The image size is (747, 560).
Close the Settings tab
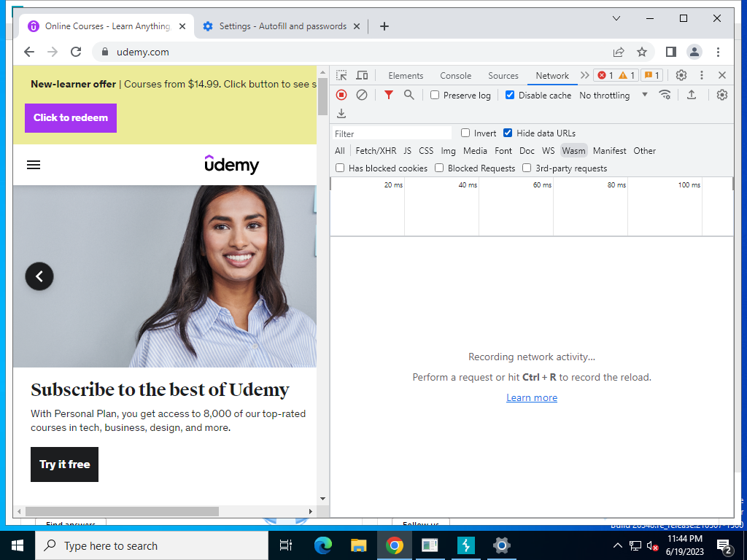[356, 26]
